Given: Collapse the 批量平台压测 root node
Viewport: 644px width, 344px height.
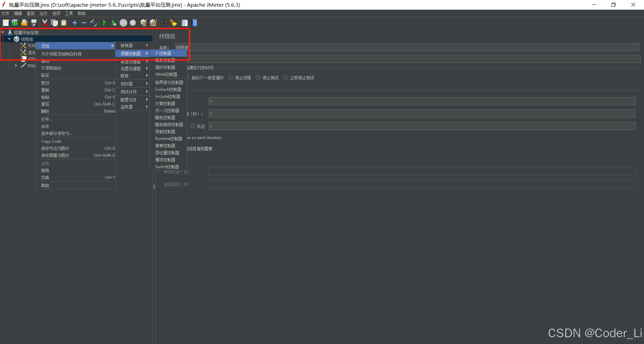Looking at the screenshot, I should (x=3, y=32).
